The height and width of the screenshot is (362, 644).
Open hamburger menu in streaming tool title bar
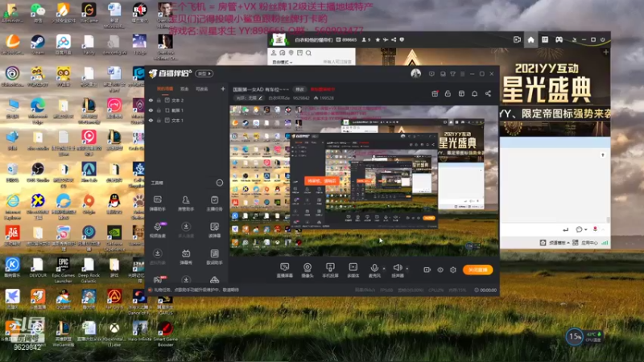coord(462,74)
